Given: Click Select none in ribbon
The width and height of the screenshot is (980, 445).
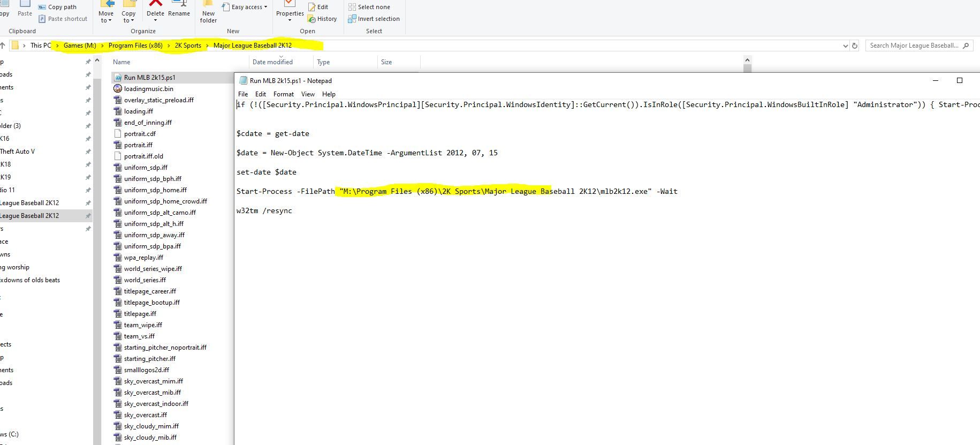Looking at the screenshot, I should pyautogui.click(x=369, y=7).
